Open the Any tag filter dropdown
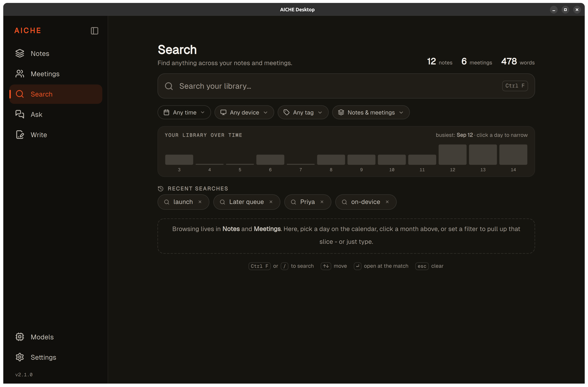Viewport: 588px width, 387px height. pyautogui.click(x=303, y=113)
